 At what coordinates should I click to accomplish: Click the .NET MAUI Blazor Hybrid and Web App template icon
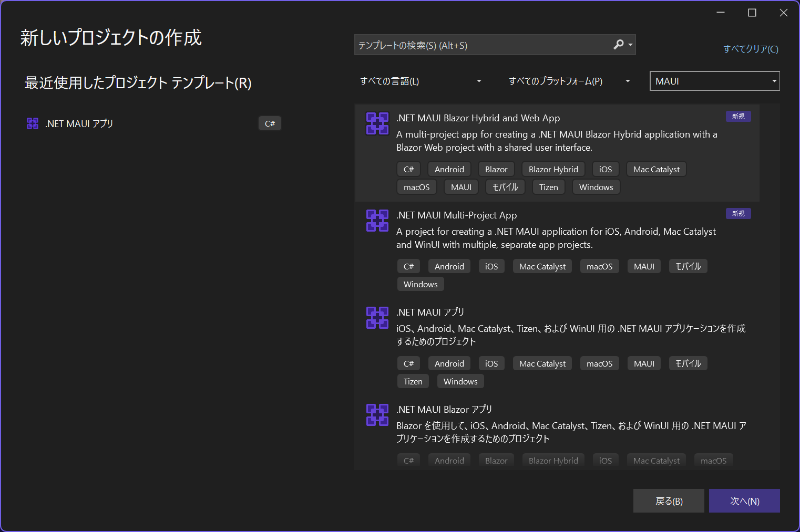coord(377,123)
